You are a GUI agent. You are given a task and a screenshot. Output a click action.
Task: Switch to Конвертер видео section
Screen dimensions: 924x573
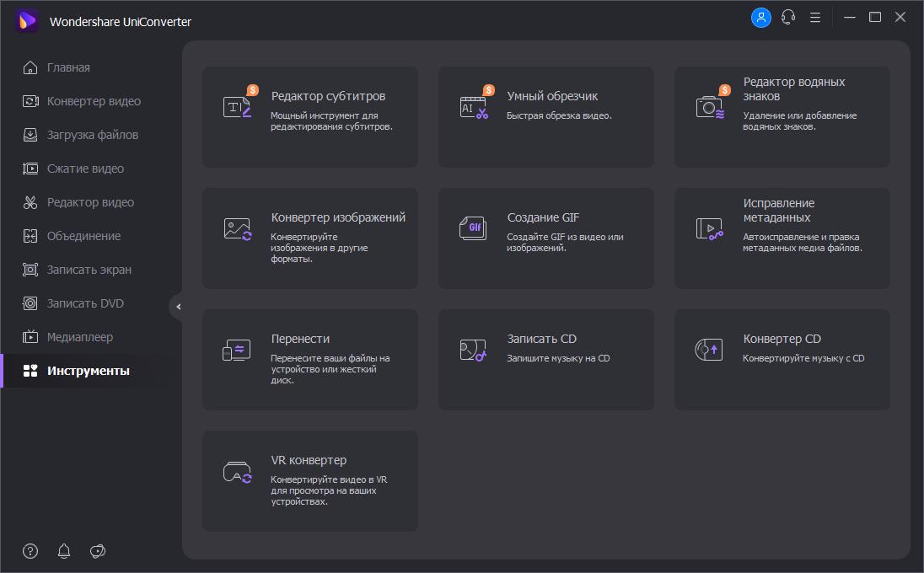[x=94, y=101]
